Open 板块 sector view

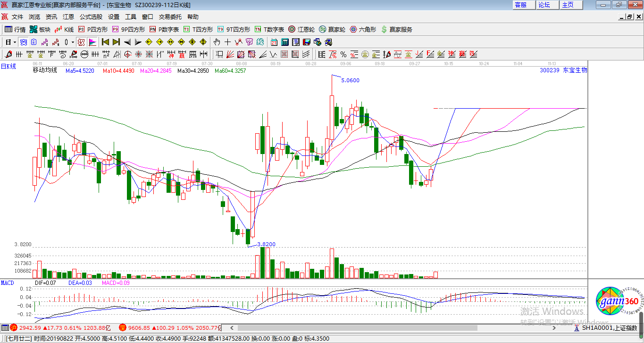tap(40, 29)
